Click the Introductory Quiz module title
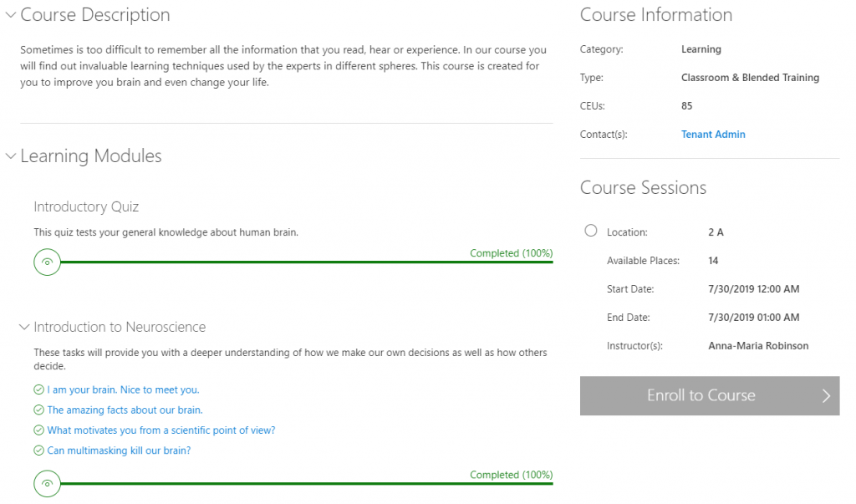 coord(86,206)
